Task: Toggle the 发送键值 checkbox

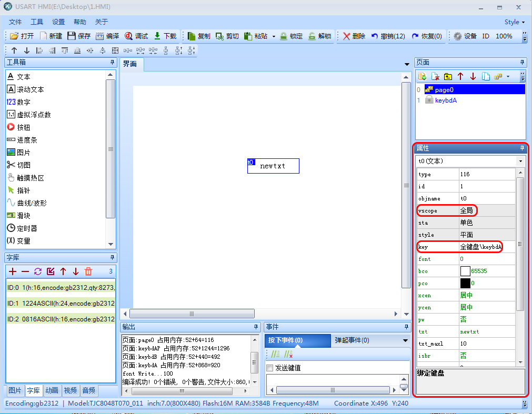Action: tap(270, 368)
